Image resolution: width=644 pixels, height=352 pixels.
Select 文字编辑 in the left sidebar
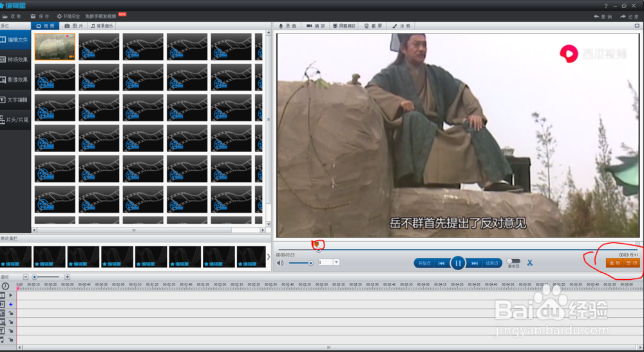pos(15,100)
